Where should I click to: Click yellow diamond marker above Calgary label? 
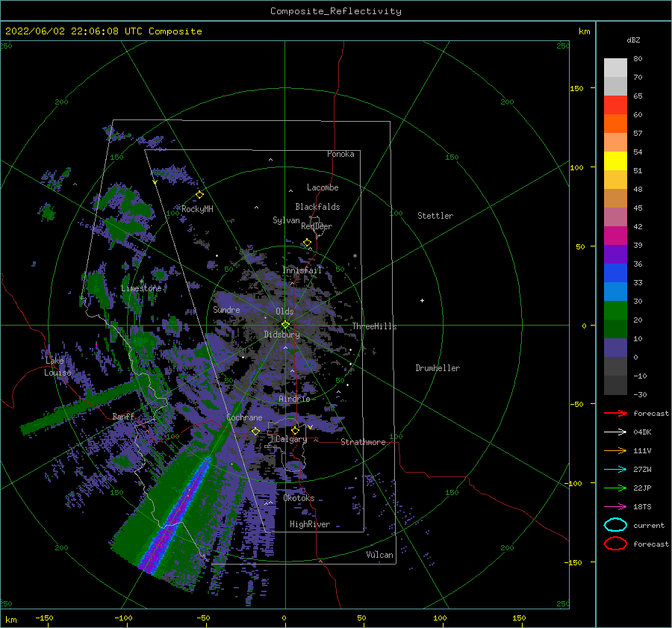click(295, 430)
